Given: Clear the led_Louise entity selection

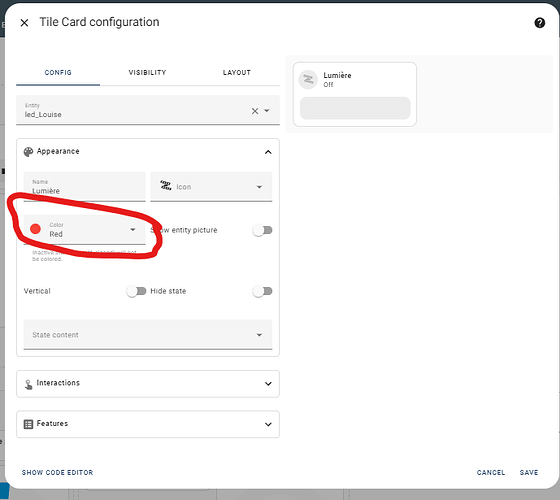Looking at the screenshot, I should pyautogui.click(x=255, y=111).
